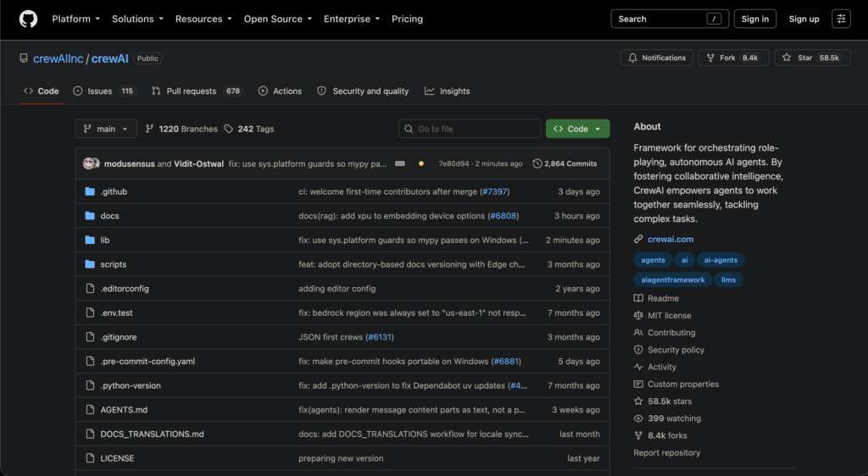Open the Open Source dropdown menu
Image resolution: width=868 pixels, height=476 pixels.
click(x=278, y=19)
